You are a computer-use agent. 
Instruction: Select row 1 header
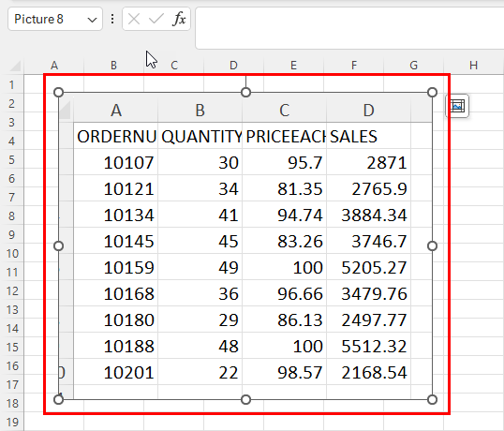click(12, 85)
